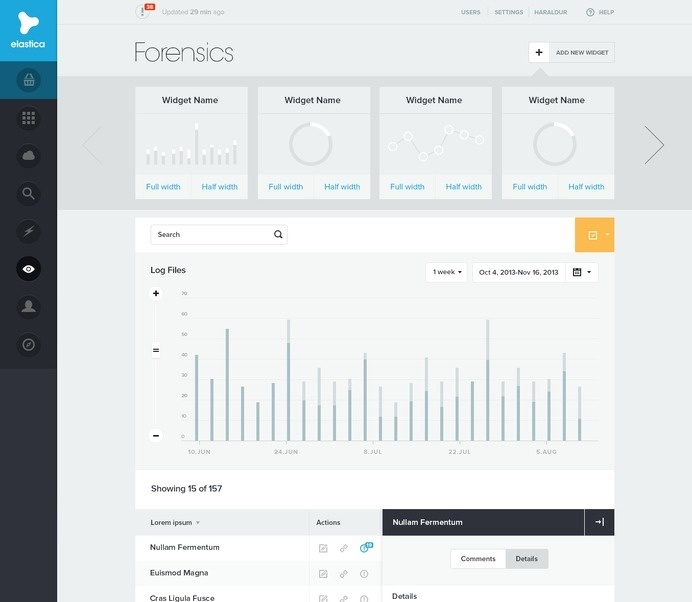
Task: Open the Elastica logo home
Action: (x=28, y=30)
